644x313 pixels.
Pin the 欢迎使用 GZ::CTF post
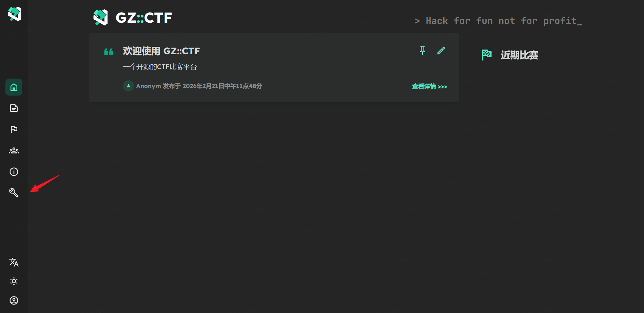coord(423,50)
